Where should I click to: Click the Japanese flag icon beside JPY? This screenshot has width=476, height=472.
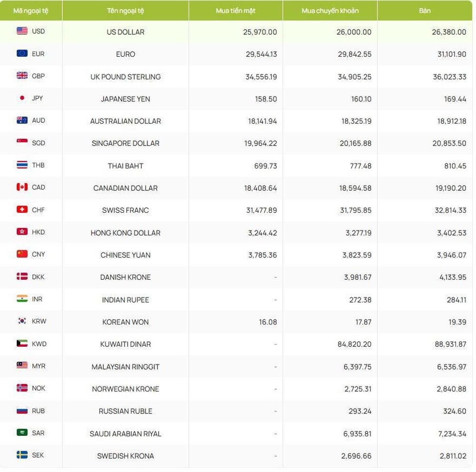point(22,98)
